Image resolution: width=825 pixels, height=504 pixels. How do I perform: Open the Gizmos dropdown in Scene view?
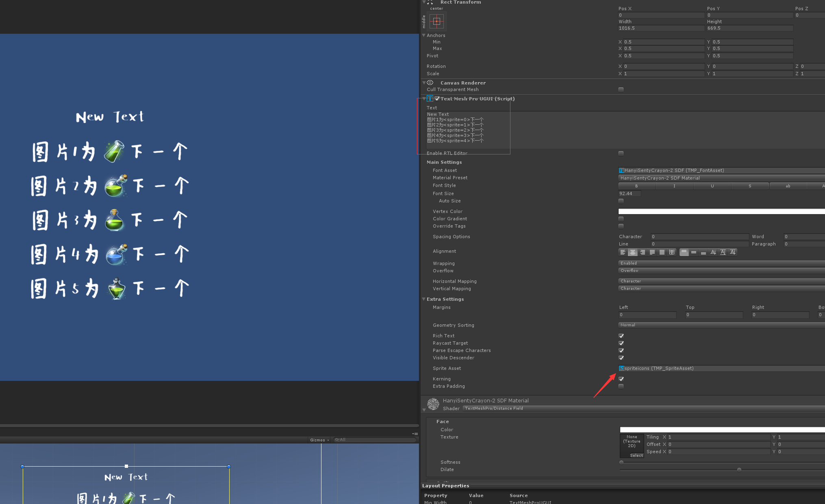(319, 440)
